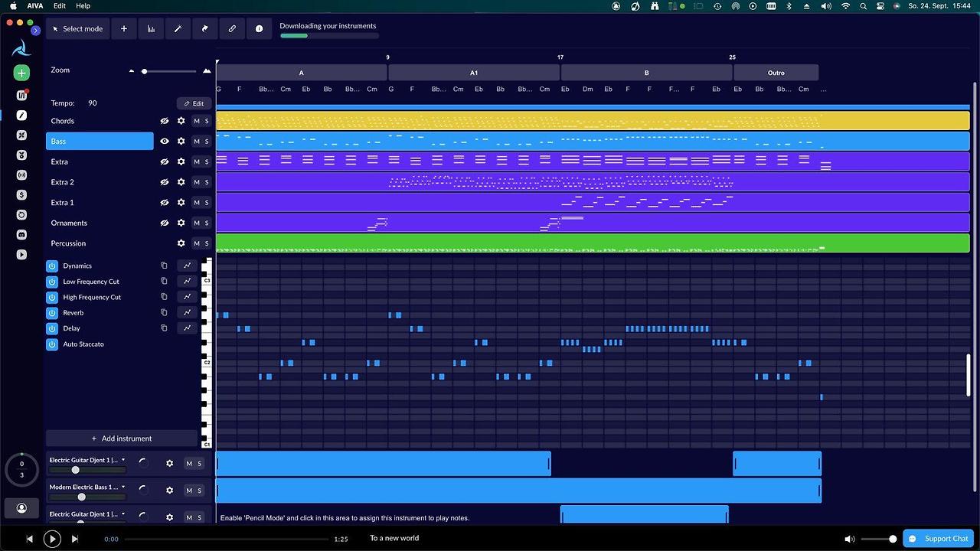Viewport: 980px width, 551px height.
Task: Click the AIVA logo in sidebar
Action: 21,48
